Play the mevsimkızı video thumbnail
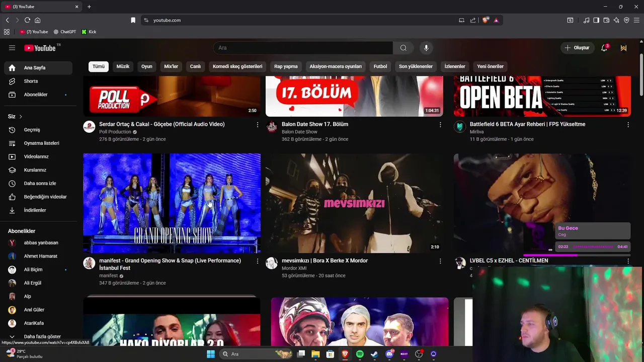Viewport: 644px width, 362px height. (354, 203)
